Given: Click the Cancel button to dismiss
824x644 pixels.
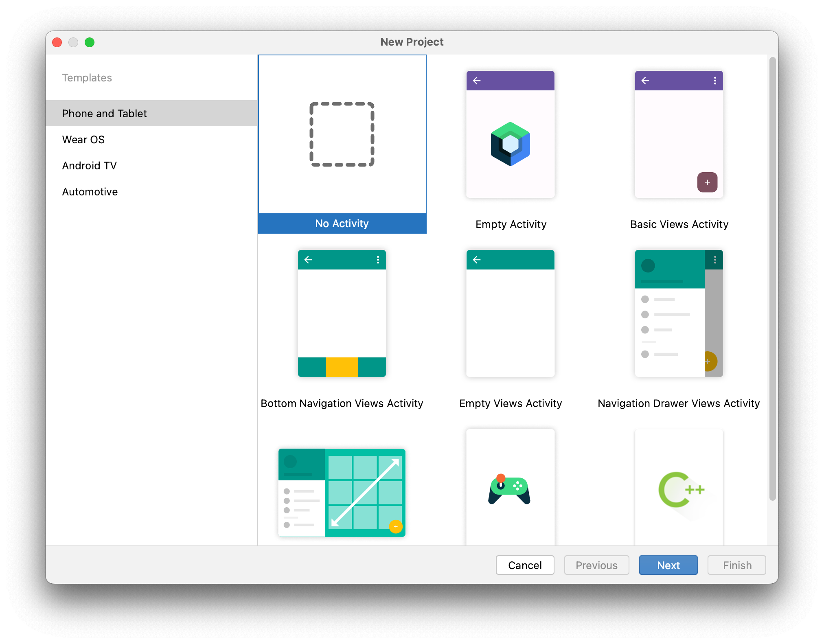Looking at the screenshot, I should pos(526,565).
